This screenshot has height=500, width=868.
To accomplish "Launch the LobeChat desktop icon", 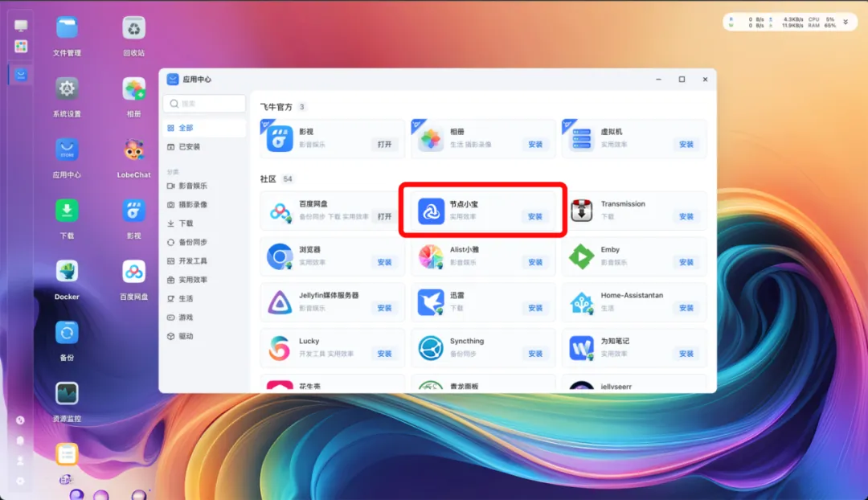I will (x=134, y=150).
